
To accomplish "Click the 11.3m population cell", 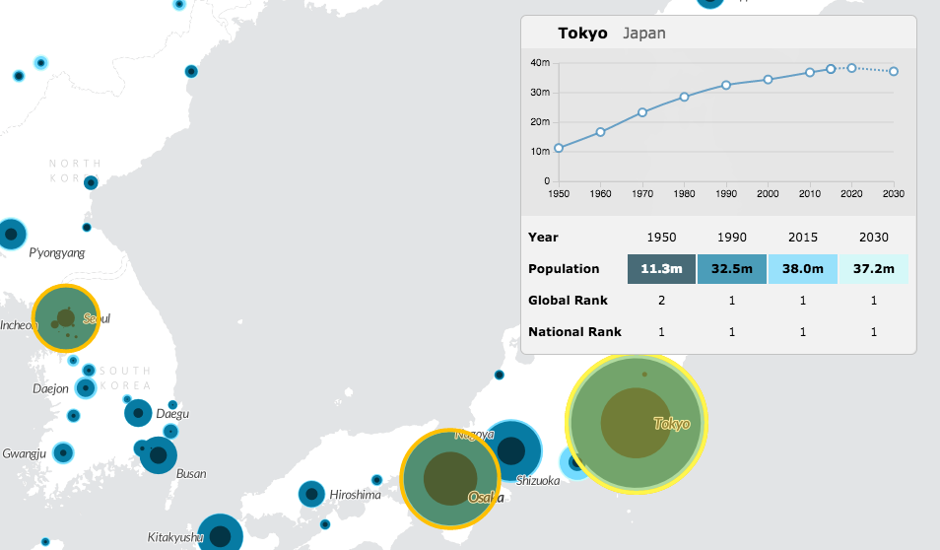I will click(661, 269).
